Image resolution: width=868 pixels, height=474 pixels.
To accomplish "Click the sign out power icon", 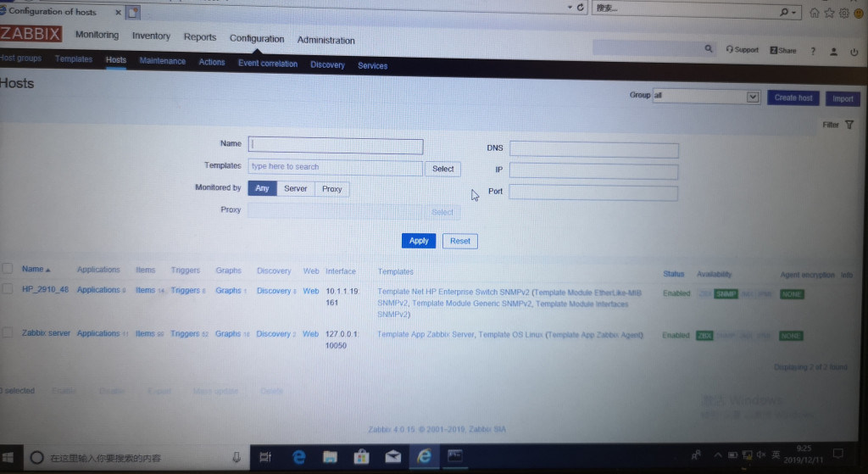I will click(x=854, y=52).
